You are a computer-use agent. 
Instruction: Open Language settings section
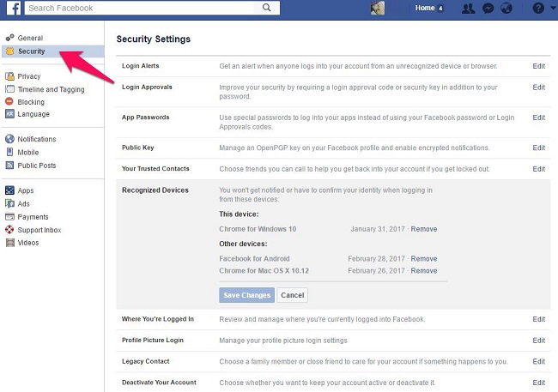(x=33, y=114)
